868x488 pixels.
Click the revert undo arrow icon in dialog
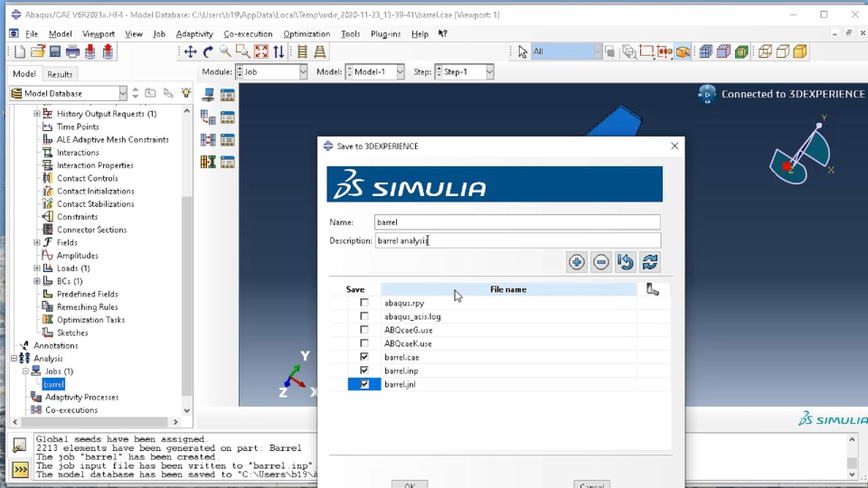(626, 262)
